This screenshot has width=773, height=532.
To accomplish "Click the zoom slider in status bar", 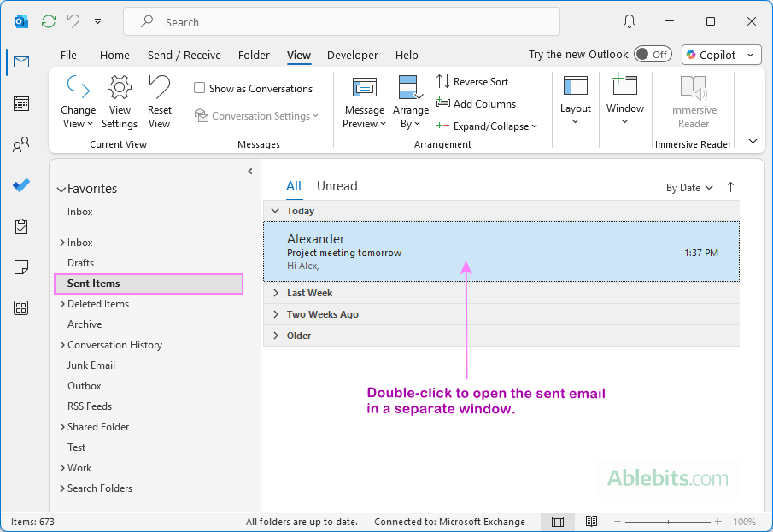I will click(x=667, y=522).
